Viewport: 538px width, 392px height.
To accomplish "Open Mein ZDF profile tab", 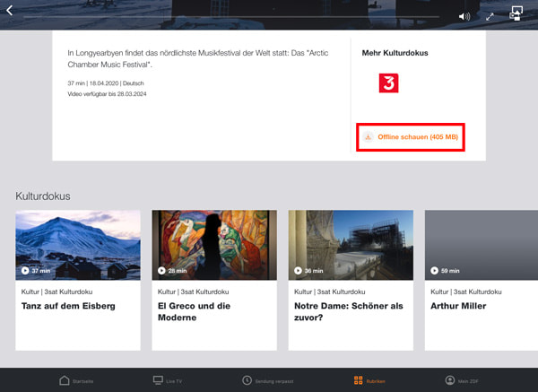I will pos(462,380).
